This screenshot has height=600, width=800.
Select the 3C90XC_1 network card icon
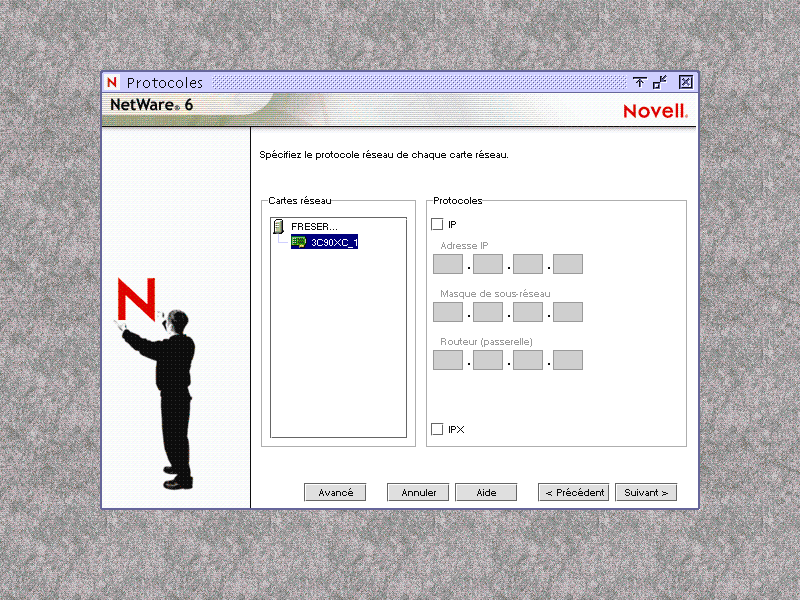299,242
